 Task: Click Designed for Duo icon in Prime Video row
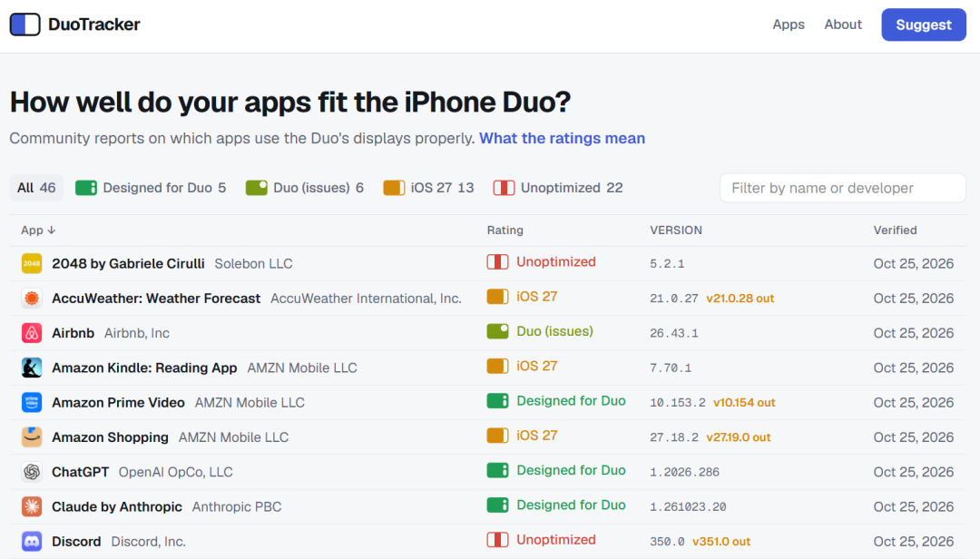497,401
